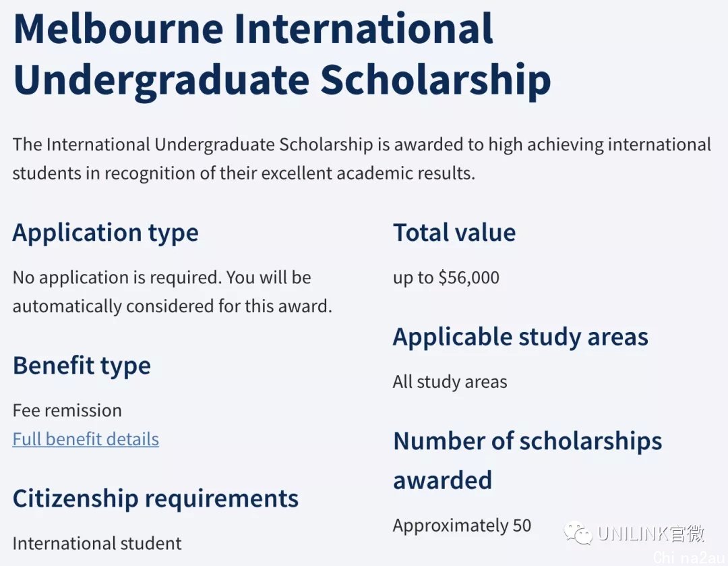Click the word Scholarship in the title
Screen dimensions: 728x566
435,80
